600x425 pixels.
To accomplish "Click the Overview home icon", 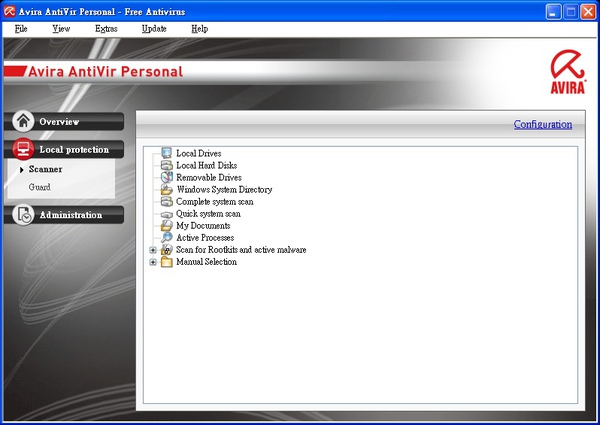I will coord(24,121).
